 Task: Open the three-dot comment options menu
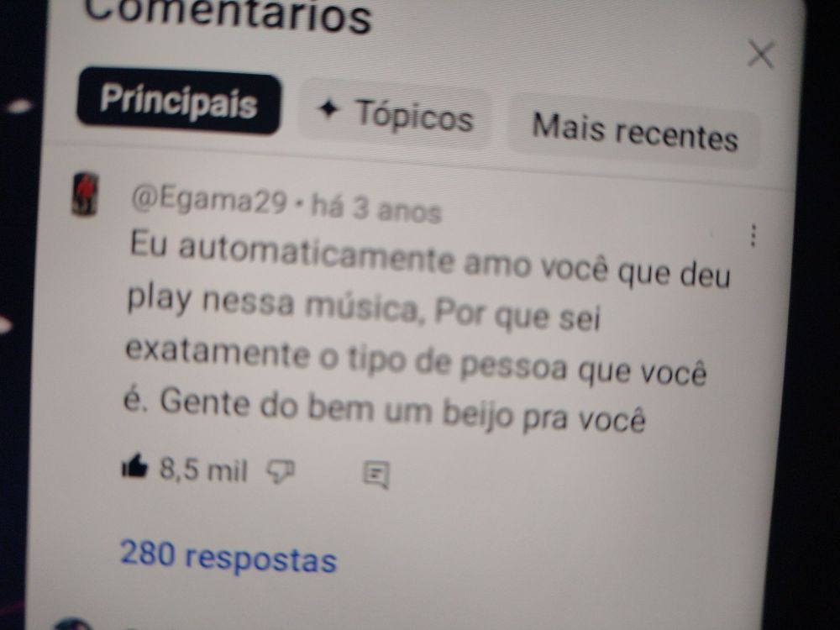[753, 235]
